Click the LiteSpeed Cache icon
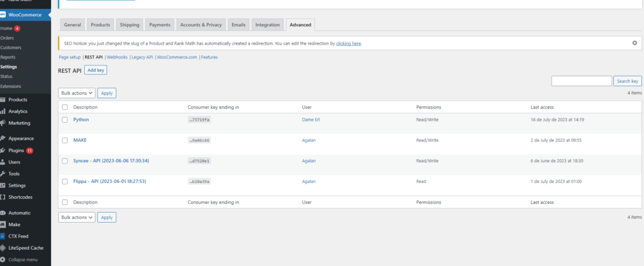This screenshot has height=266, width=644. [x=3, y=248]
